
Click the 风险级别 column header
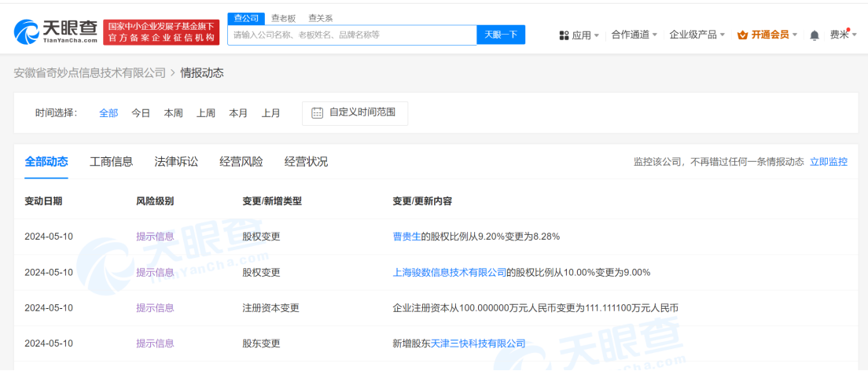155,201
